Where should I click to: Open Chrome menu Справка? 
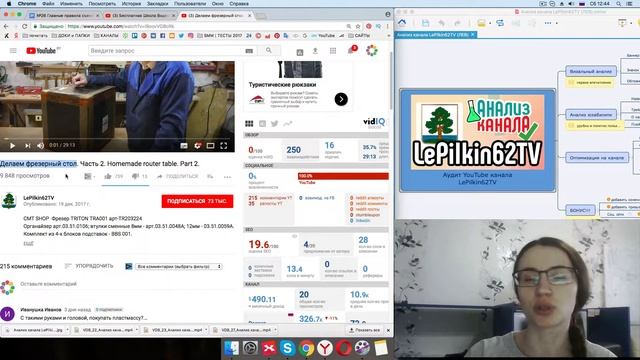pyautogui.click(x=239, y=4)
